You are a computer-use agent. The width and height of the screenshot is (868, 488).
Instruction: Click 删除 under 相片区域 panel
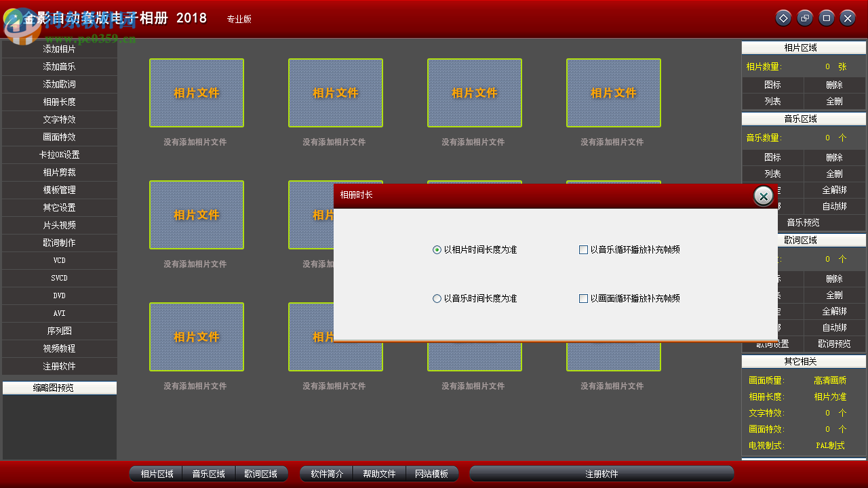835,85
